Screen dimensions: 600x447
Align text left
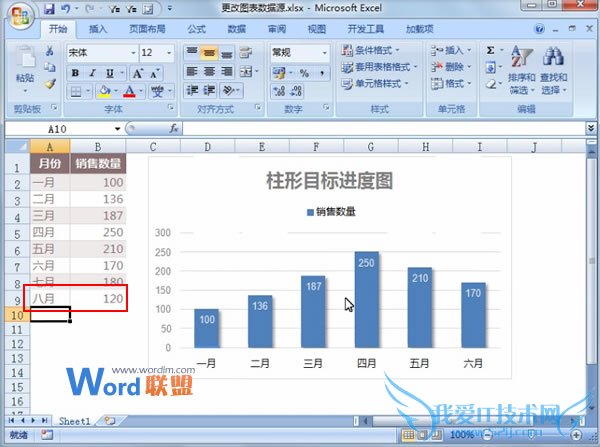192,71
